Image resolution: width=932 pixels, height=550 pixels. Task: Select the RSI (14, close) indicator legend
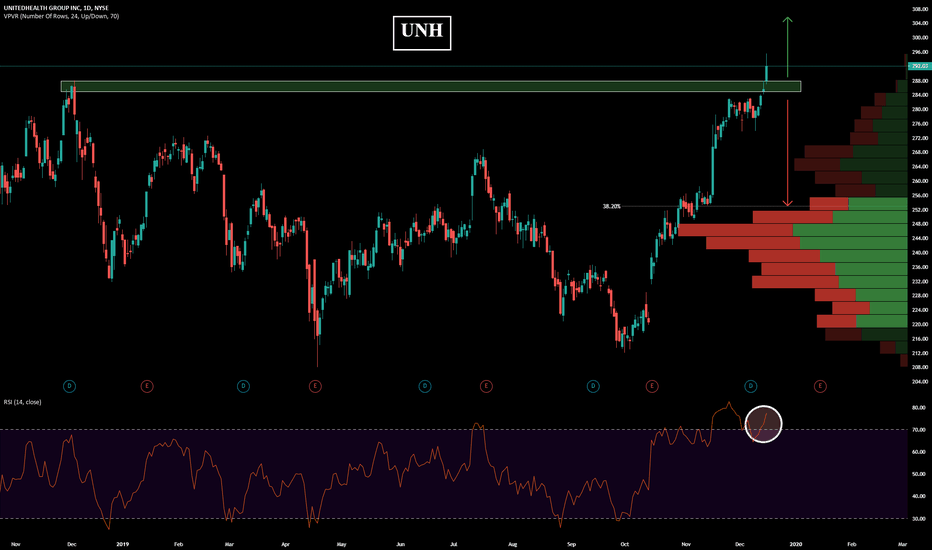23,402
